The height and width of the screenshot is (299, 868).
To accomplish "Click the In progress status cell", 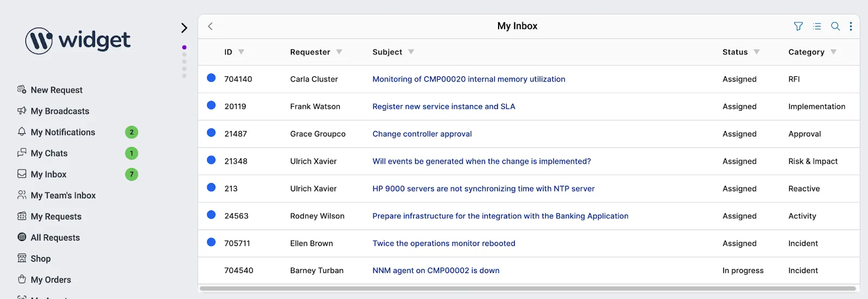I will [x=743, y=270].
